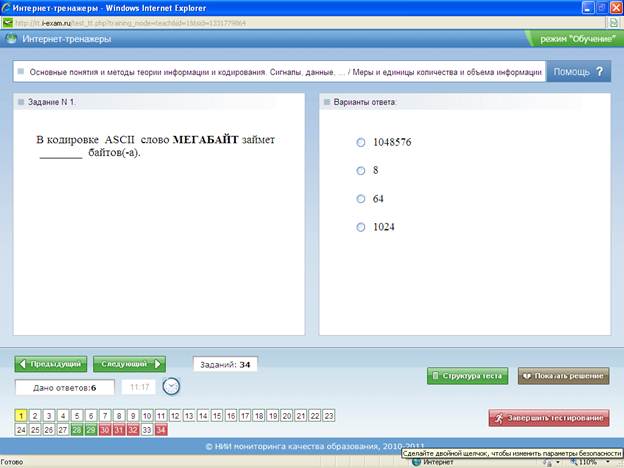
Task: Go to red question 32
Action: click(133, 430)
